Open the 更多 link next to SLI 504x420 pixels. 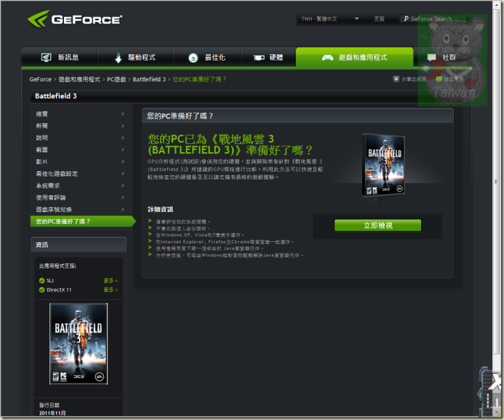click(110, 281)
